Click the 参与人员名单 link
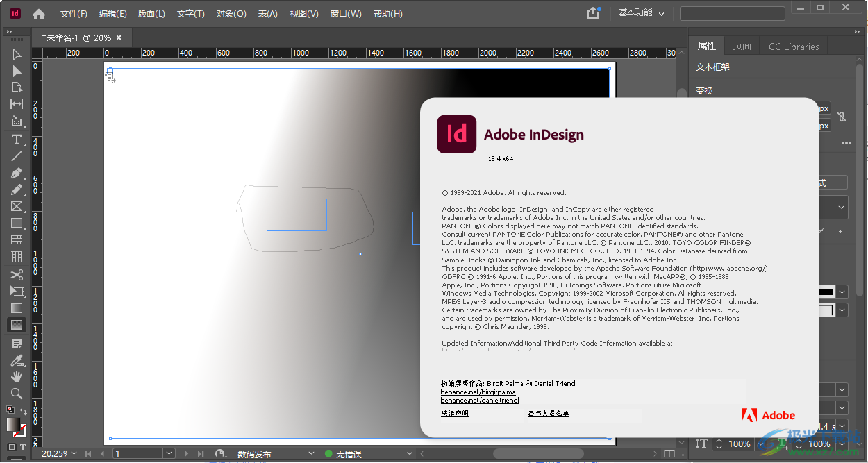The image size is (868, 463). pyautogui.click(x=548, y=414)
